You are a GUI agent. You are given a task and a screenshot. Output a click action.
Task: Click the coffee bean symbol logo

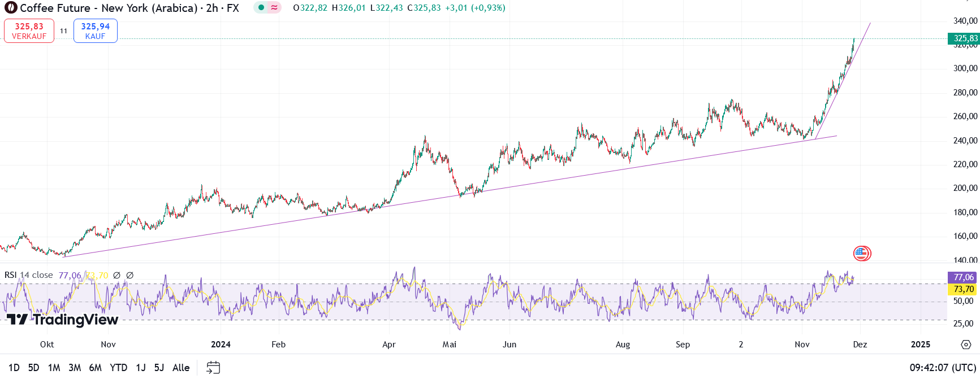pyautogui.click(x=11, y=8)
